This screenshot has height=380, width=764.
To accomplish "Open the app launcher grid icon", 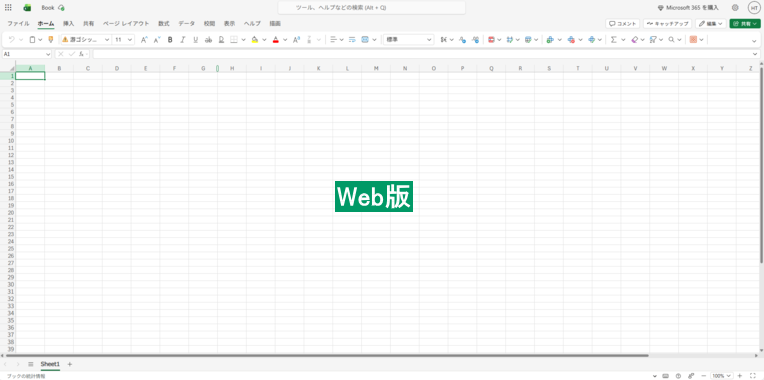I will click(8, 8).
